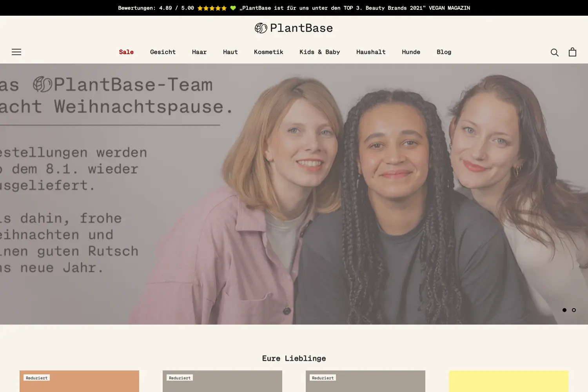Open the Haushalt category
588x392 pixels.
pyautogui.click(x=371, y=52)
